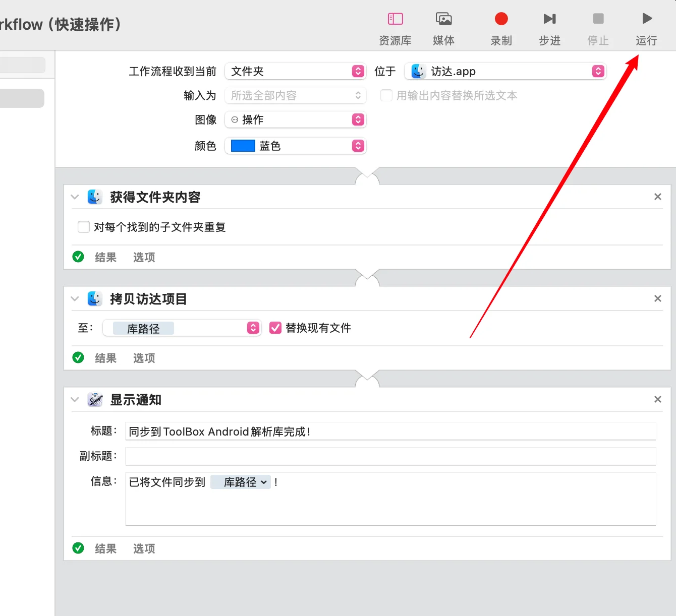Collapse the 显示通知 action chevron

coord(75,400)
